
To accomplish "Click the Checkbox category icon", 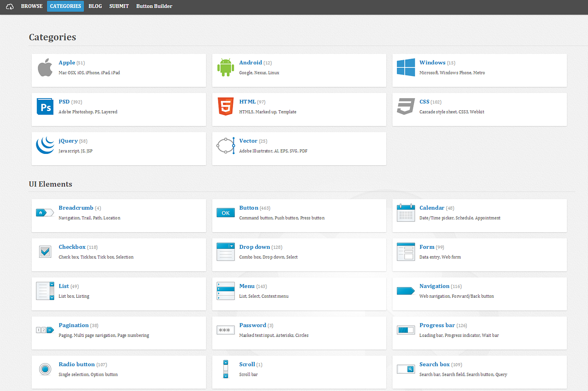I will [x=45, y=251].
